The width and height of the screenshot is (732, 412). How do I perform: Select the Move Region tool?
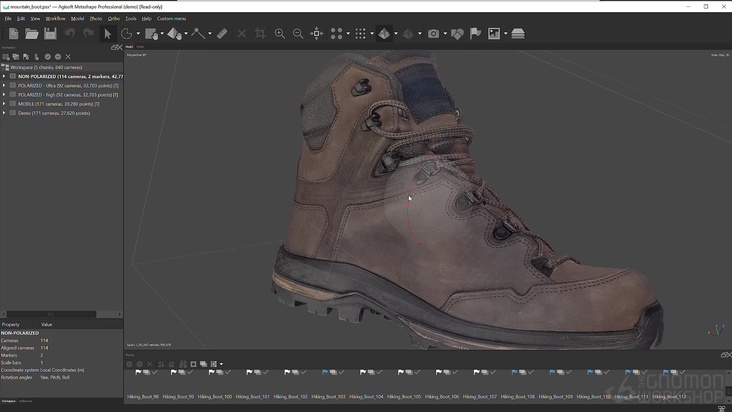pos(151,34)
